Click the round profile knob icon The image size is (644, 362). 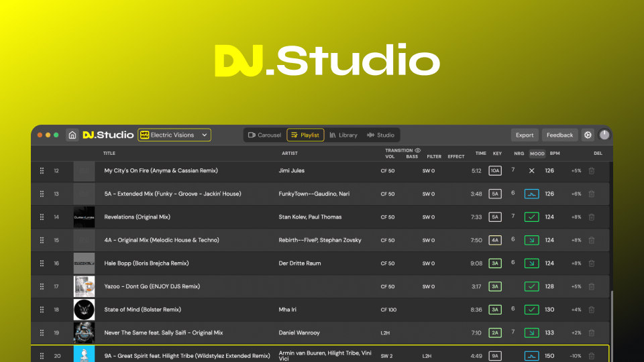(604, 135)
